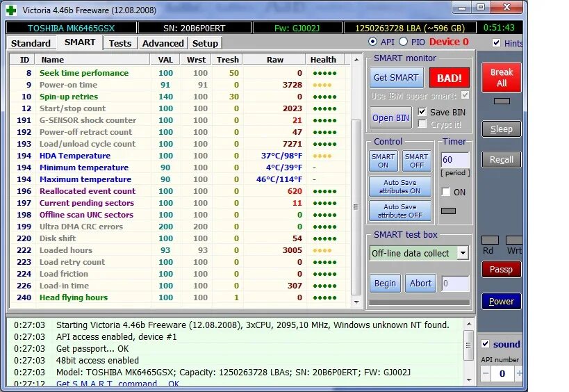The image size is (569, 392).
Task: Select the Head flying hours row
Action: point(180,297)
